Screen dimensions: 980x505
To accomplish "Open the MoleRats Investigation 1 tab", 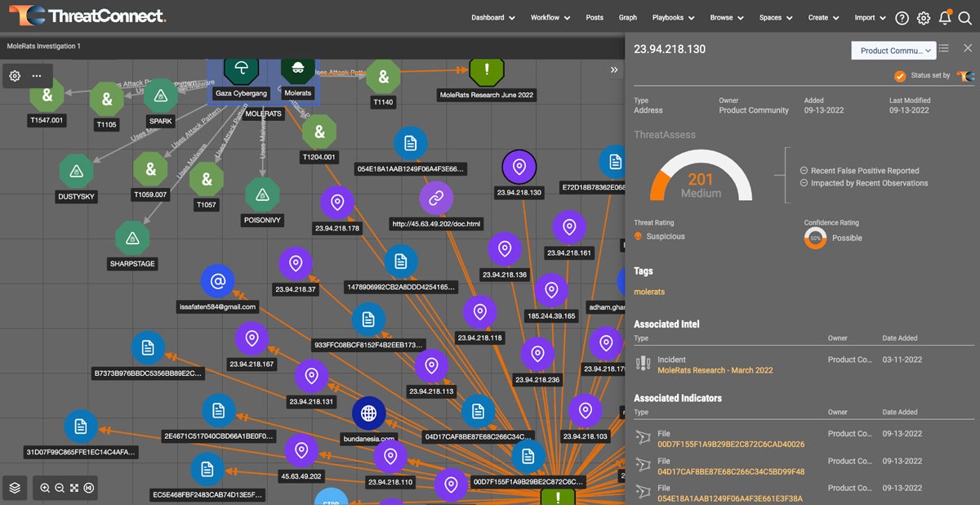I will 44,47.
